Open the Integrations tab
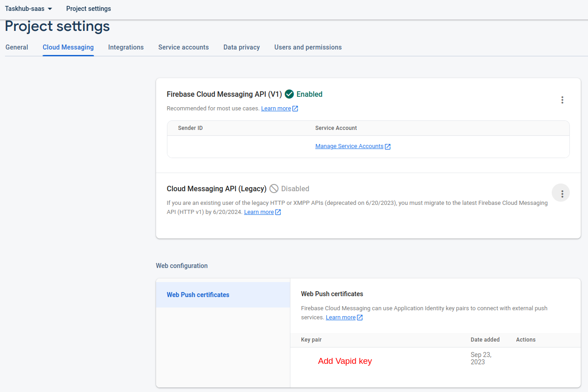The width and height of the screenshot is (588, 392). pos(126,47)
